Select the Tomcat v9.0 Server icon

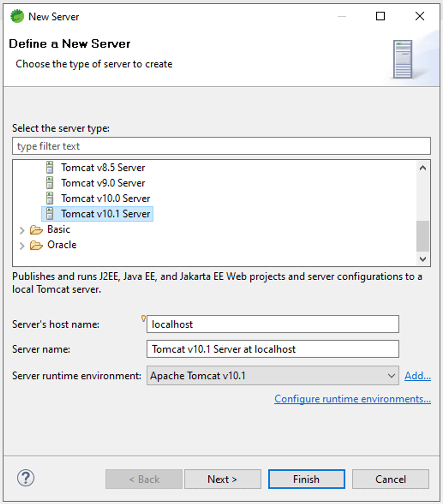click(50, 183)
